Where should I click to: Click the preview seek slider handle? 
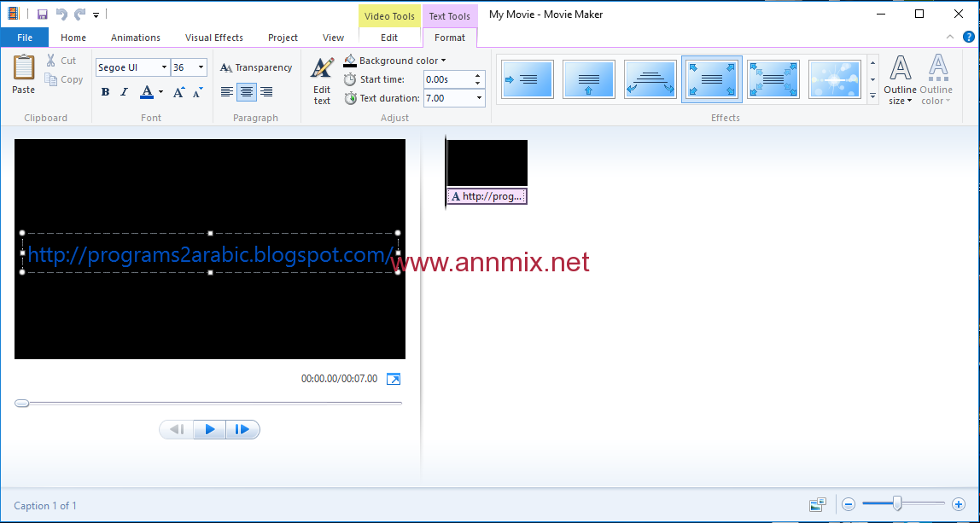click(x=22, y=403)
